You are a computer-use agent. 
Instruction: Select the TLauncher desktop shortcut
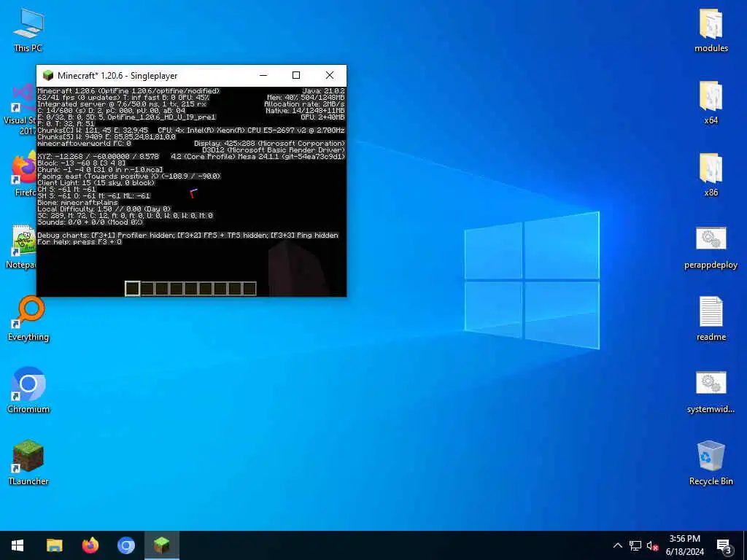point(28,462)
